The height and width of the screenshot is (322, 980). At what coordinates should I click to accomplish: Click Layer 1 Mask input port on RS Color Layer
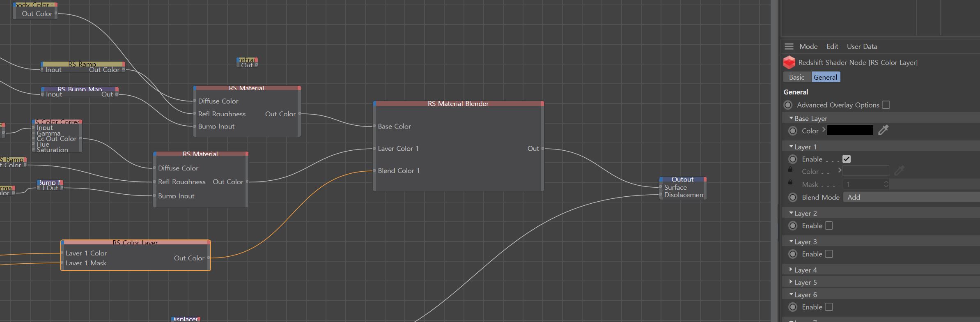point(62,263)
